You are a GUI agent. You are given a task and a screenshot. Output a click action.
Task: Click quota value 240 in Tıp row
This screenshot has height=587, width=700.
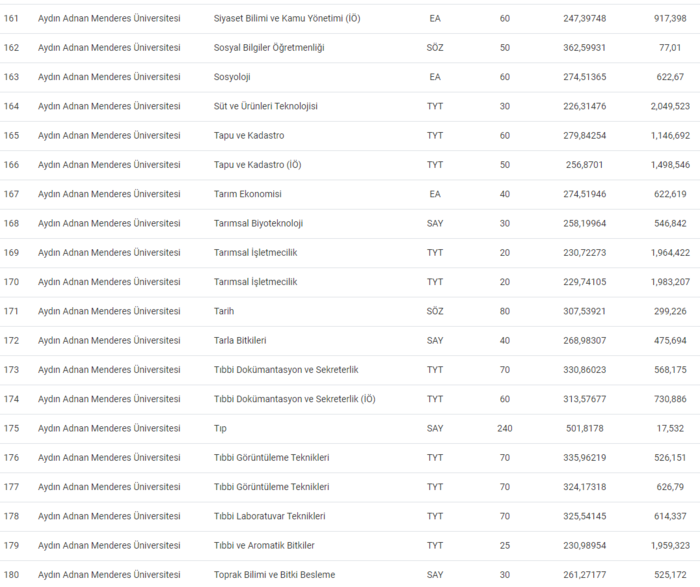click(504, 428)
